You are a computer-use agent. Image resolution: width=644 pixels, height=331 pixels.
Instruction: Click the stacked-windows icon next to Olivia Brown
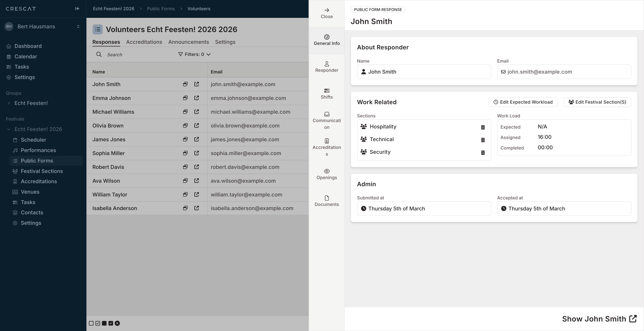click(185, 125)
